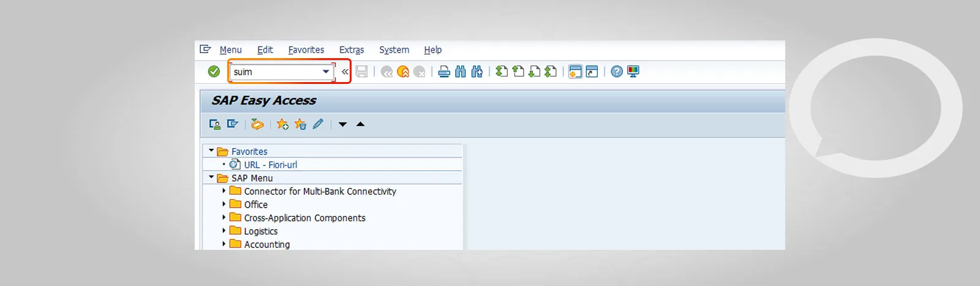
Task: Open the System menu
Action: pos(394,50)
